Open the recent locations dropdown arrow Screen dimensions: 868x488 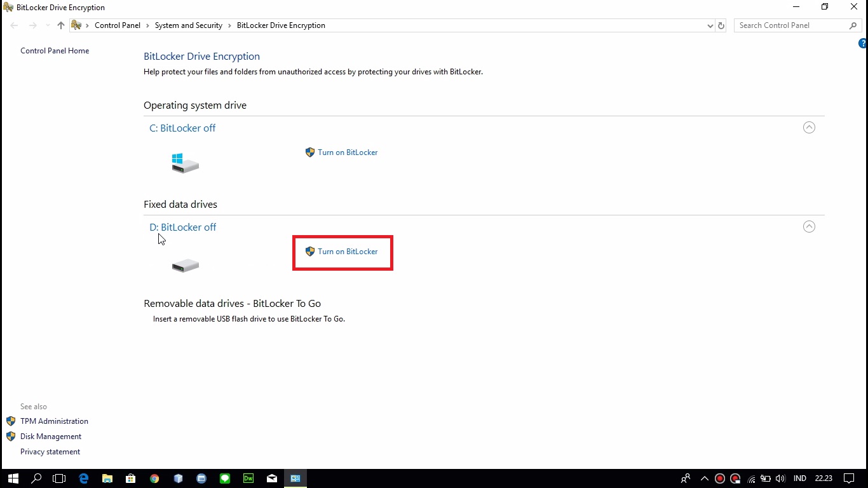(x=48, y=25)
